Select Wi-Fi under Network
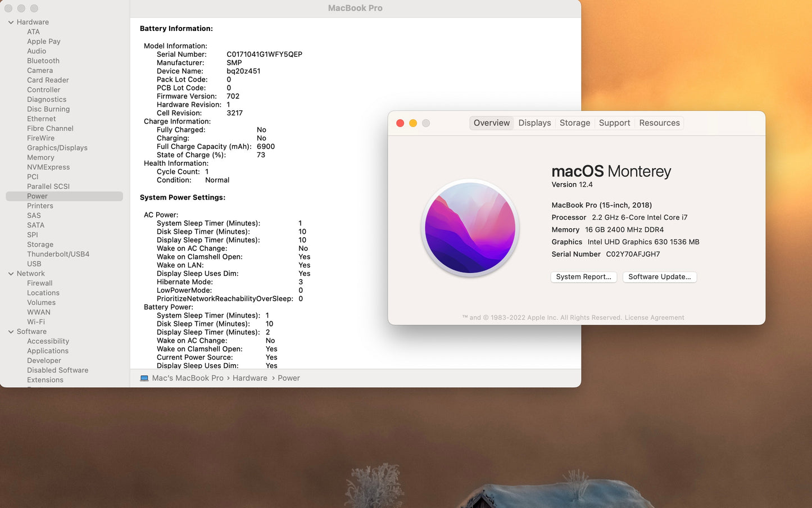The height and width of the screenshot is (508, 812). [x=37, y=321]
